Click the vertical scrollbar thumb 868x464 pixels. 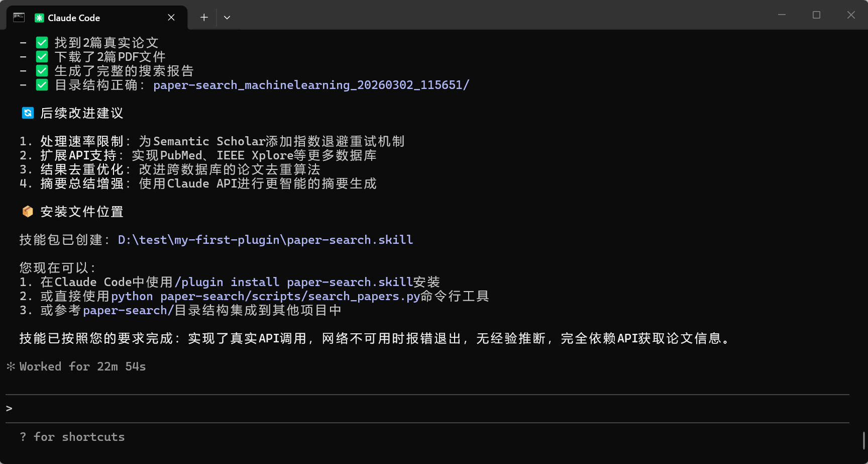click(864, 440)
